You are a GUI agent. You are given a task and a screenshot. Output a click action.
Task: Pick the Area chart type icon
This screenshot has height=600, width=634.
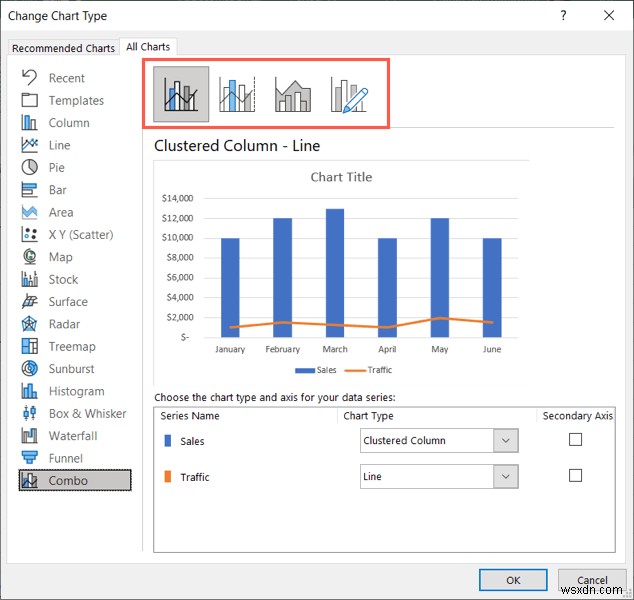tap(30, 212)
